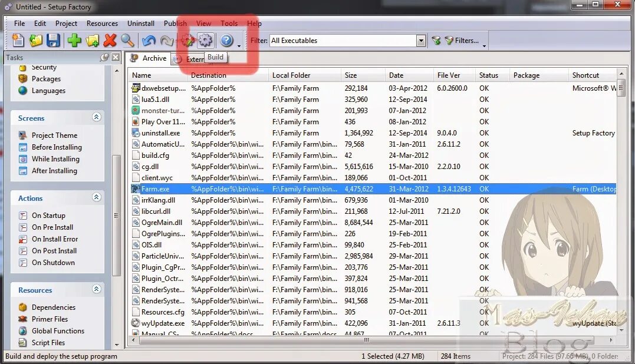
Task: Open the Uninstall menu
Action: tap(140, 24)
